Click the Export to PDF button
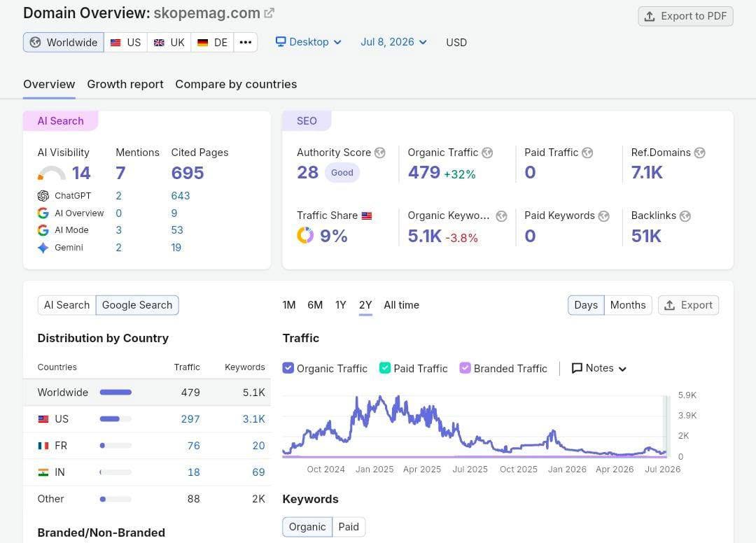This screenshot has height=543, width=756. 685,16
